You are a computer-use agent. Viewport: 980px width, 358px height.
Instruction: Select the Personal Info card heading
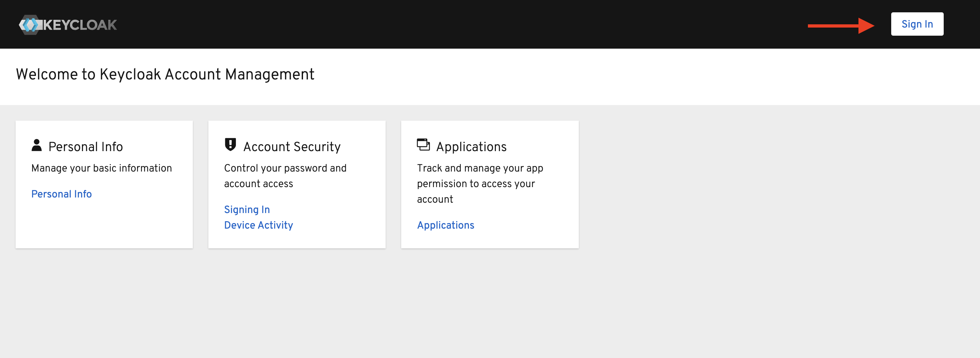click(x=86, y=147)
